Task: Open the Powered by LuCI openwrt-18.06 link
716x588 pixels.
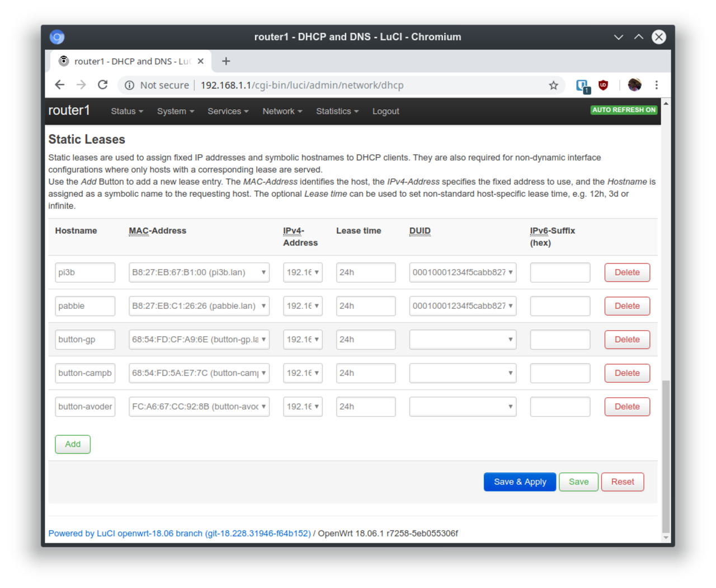Action: [x=180, y=533]
